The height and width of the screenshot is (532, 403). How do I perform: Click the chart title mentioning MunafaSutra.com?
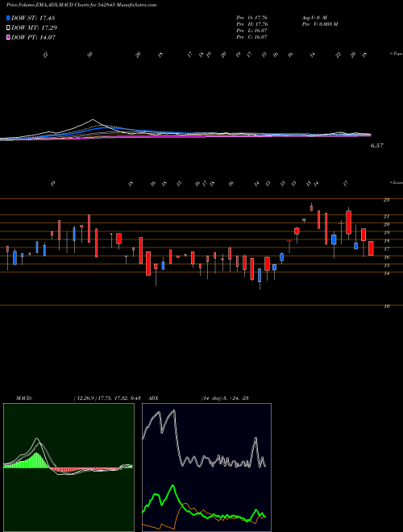pyautogui.click(x=81, y=6)
